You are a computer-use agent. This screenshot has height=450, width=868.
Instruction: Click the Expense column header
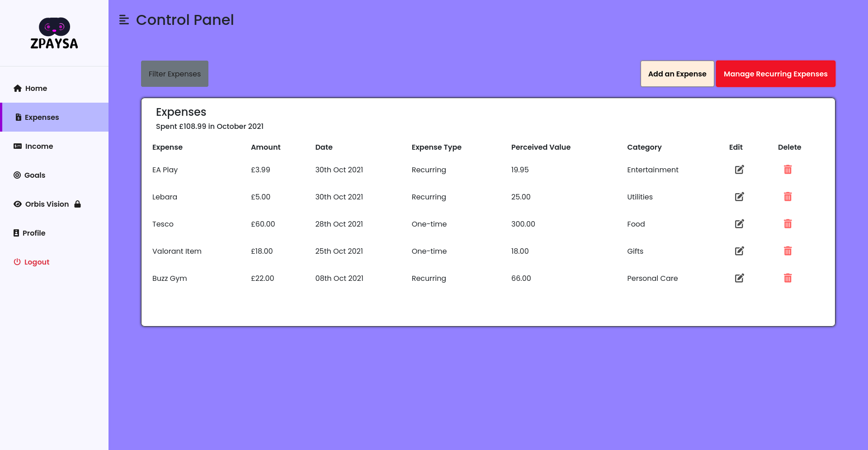[167, 147]
